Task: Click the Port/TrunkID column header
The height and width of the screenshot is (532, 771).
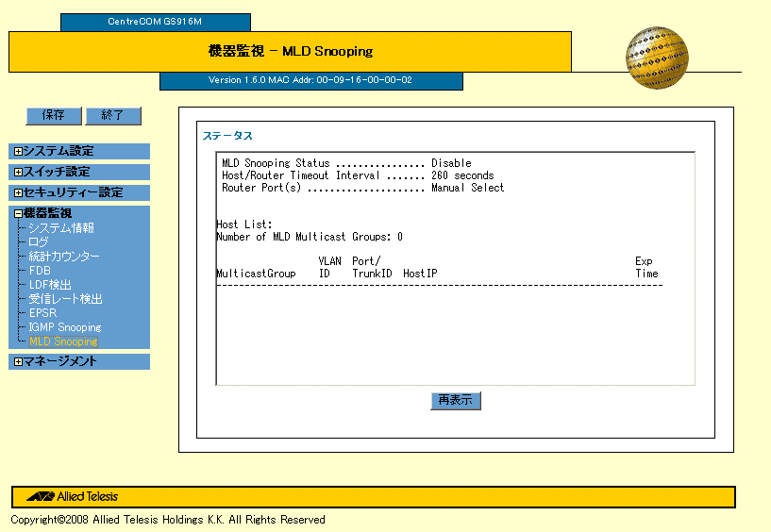Action: click(x=372, y=267)
